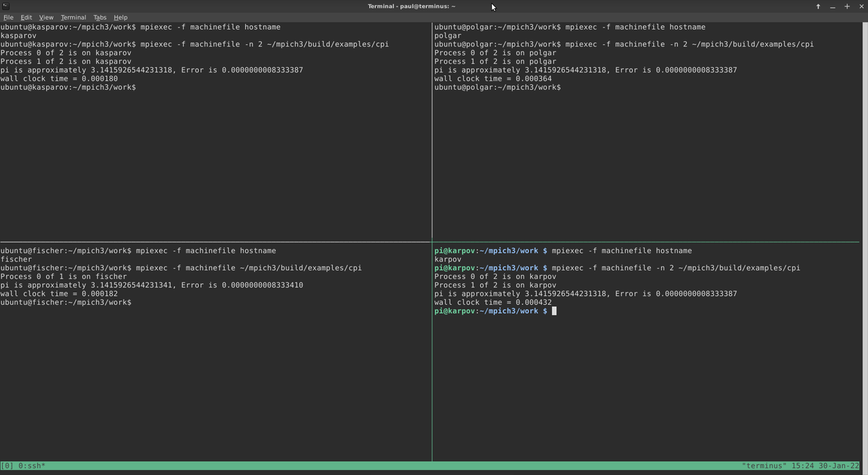Click the terminal app icon in title bar
The height and width of the screenshot is (475, 868).
6,6
